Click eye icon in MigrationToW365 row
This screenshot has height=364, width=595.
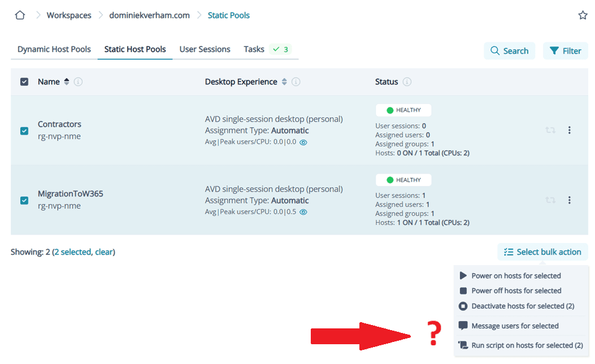303,212
